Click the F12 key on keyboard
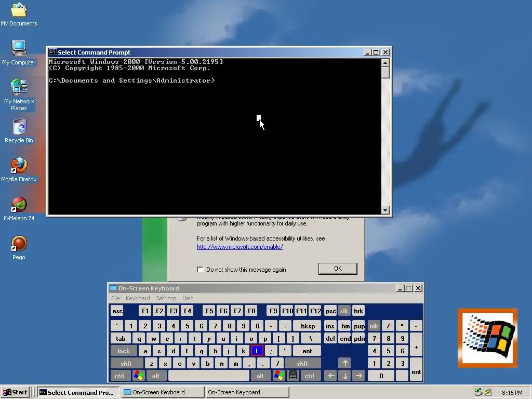 315,311
